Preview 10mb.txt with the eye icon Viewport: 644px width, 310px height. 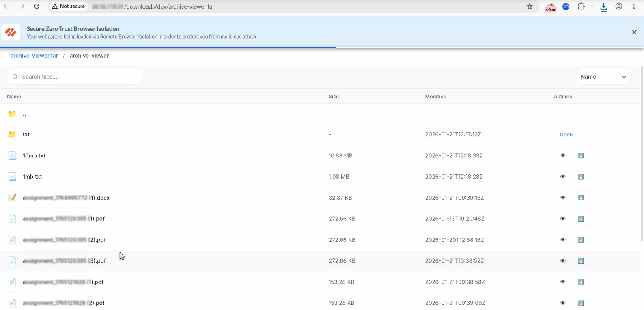[x=563, y=155]
